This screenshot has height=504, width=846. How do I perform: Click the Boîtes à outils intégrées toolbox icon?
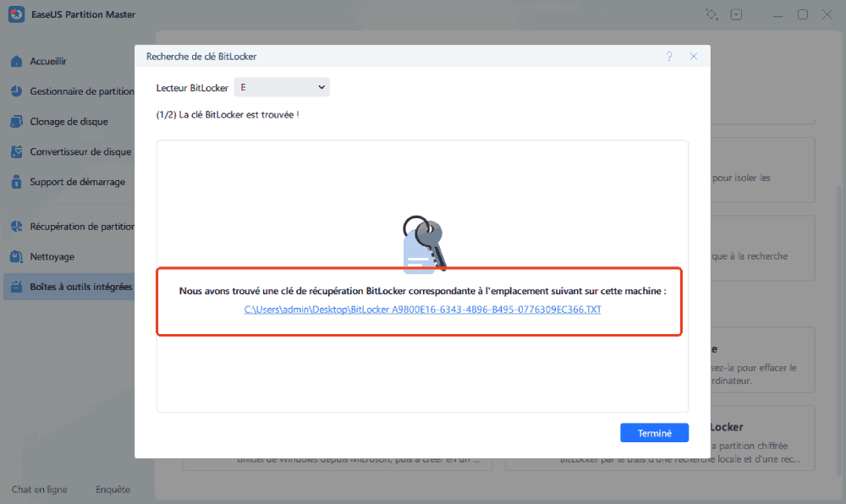click(x=17, y=287)
